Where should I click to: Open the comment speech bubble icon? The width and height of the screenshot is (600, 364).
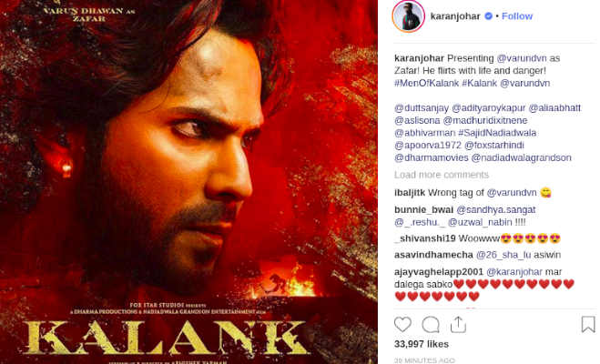click(x=430, y=325)
